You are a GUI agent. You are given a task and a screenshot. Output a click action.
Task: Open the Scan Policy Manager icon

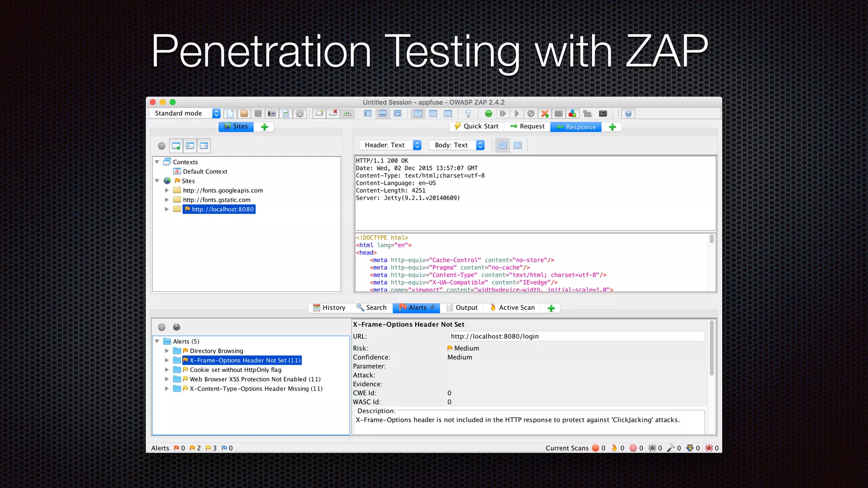(x=559, y=114)
